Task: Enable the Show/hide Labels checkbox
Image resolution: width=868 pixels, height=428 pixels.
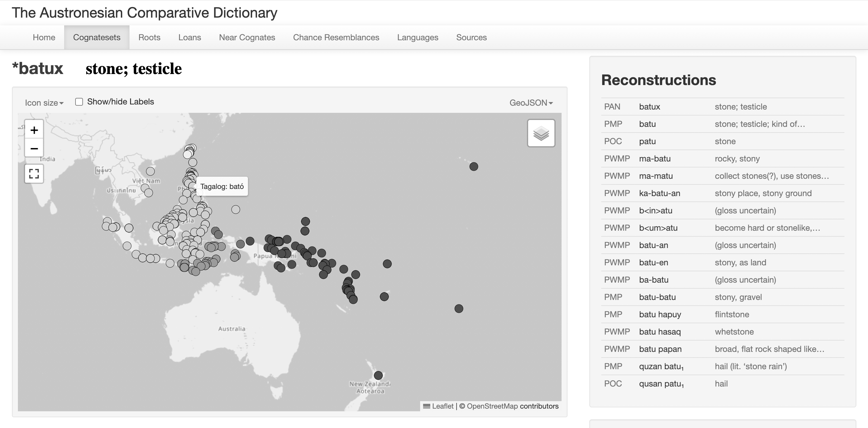Action: tap(79, 102)
